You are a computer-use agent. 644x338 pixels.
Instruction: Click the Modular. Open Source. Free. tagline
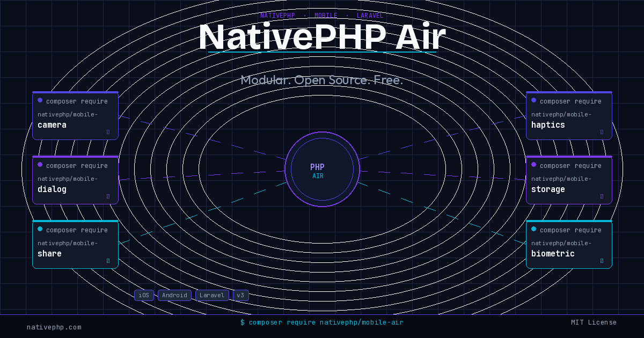[321, 80]
